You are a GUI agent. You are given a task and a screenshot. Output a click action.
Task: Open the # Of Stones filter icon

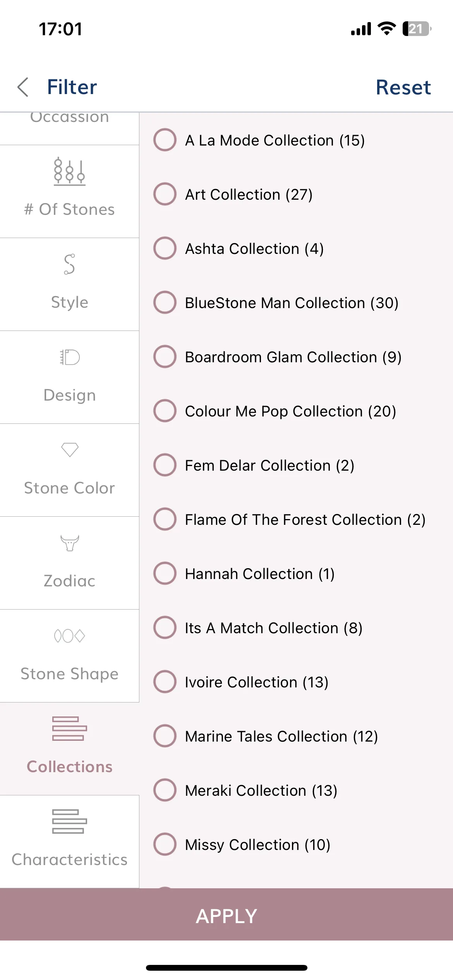coord(70,171)
